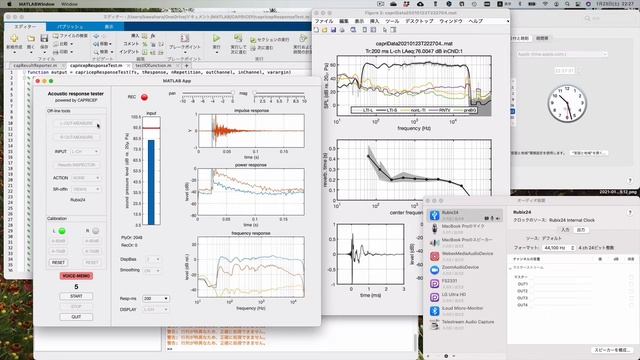The width and height of the screenshot is (640, 360).
Task: Open the SR-offn dropdown in MATLAB App
Action: [x=86, y=189]
